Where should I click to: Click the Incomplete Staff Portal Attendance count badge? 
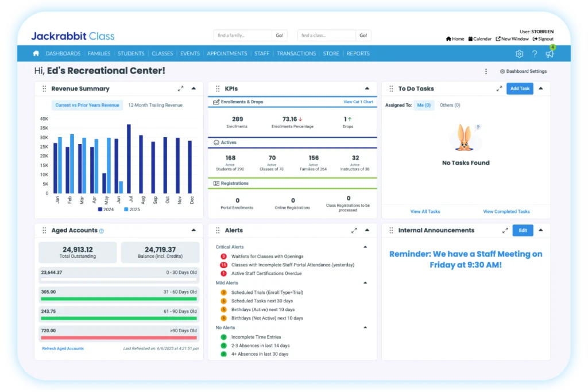[x=223, y=265]
